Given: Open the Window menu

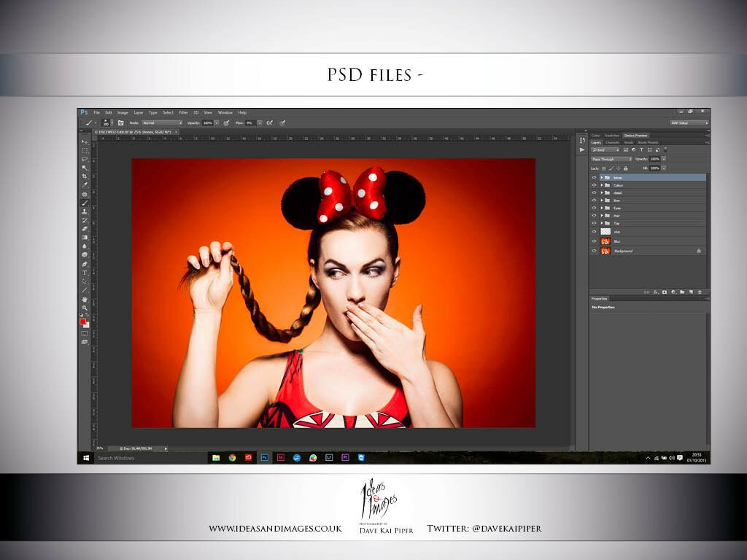Looking at the screenshot, I should (x=225, y=113).
